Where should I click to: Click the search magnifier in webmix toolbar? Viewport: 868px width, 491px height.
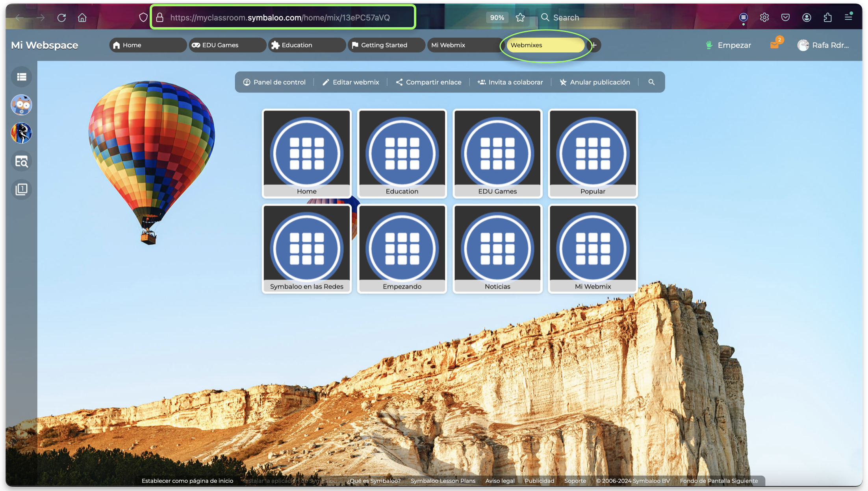coord(651,82)
